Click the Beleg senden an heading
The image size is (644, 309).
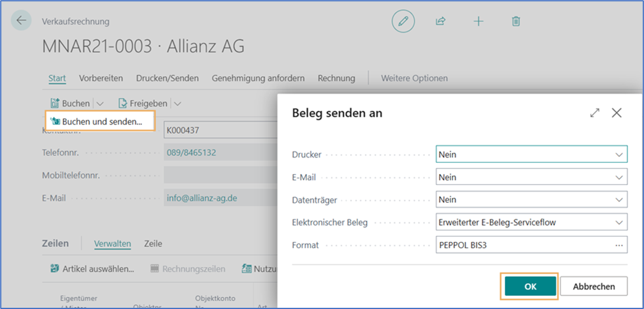(337, 113)
